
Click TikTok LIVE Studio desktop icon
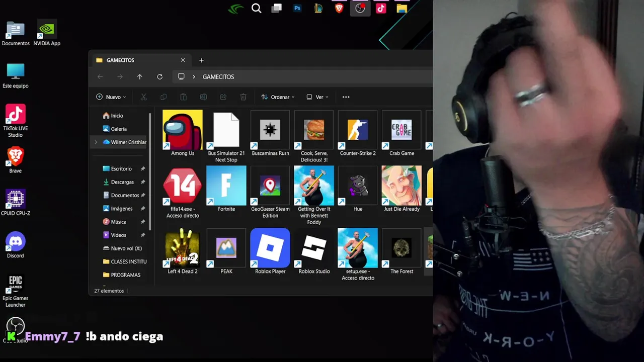[16, 121]
